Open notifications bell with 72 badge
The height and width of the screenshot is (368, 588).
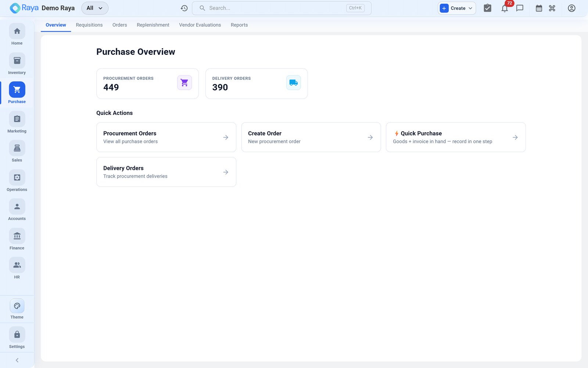coord(505,8)
